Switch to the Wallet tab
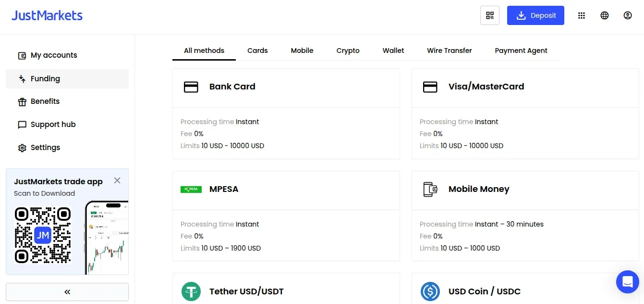 [393, 51]
